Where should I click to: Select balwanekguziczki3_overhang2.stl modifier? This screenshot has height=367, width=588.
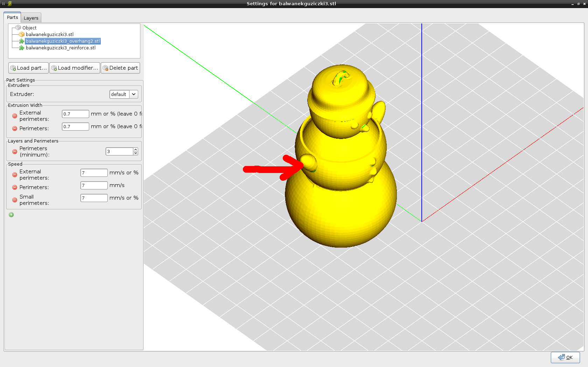point(63,41)
